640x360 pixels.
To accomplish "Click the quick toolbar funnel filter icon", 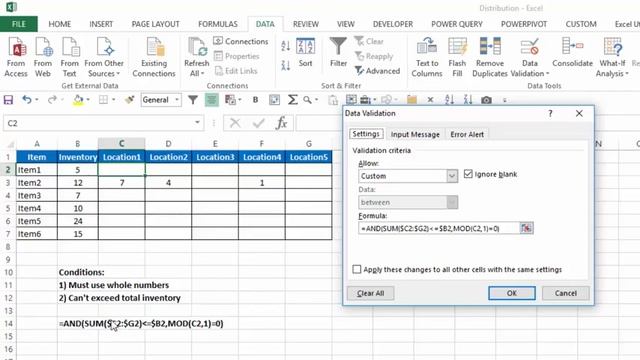I will [193, 100].
